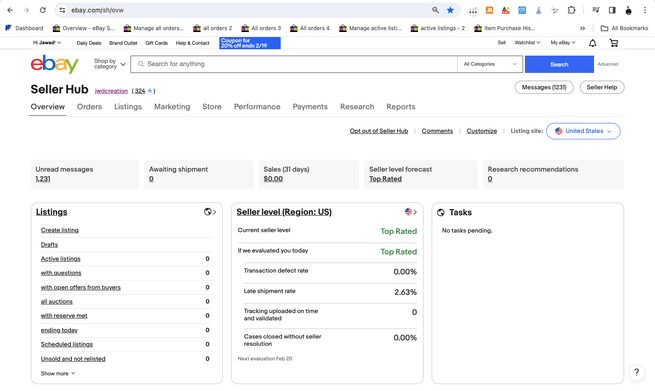Open the Watchlist dropdown

coord(527,43)
